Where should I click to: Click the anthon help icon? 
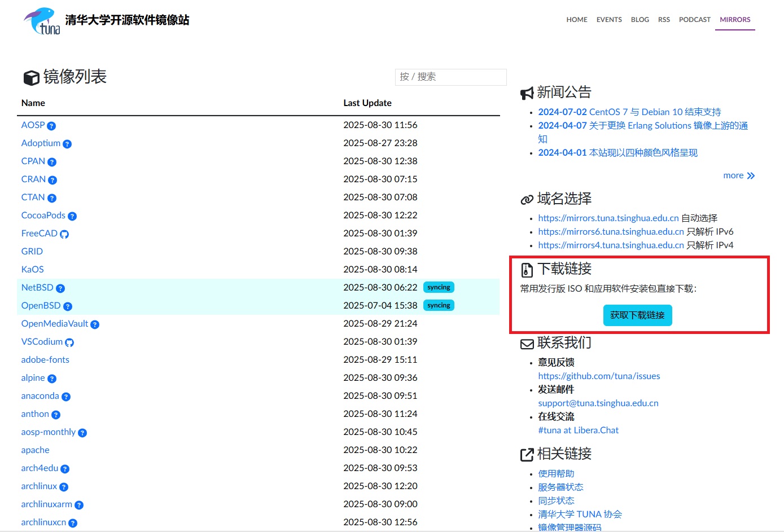[56, 415]
